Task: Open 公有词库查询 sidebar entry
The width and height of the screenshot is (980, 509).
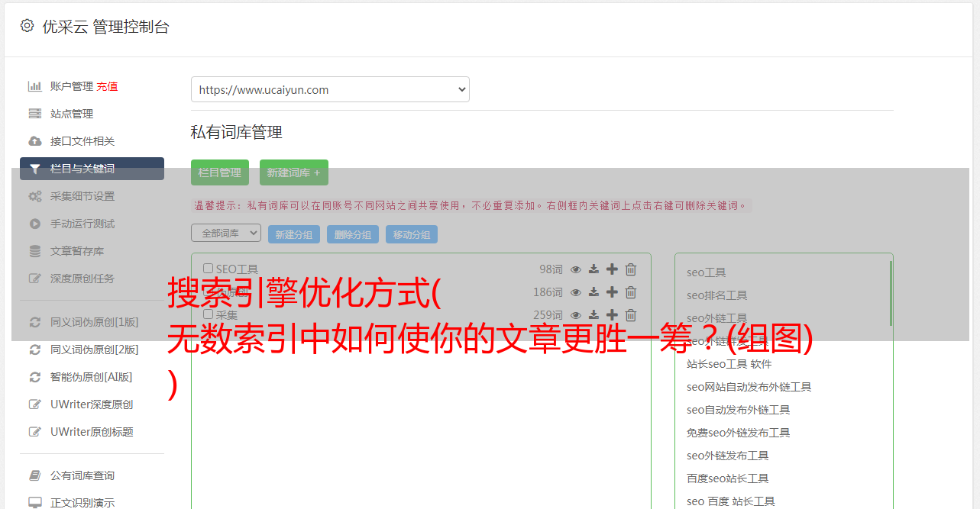Action: tap(82, 475)
